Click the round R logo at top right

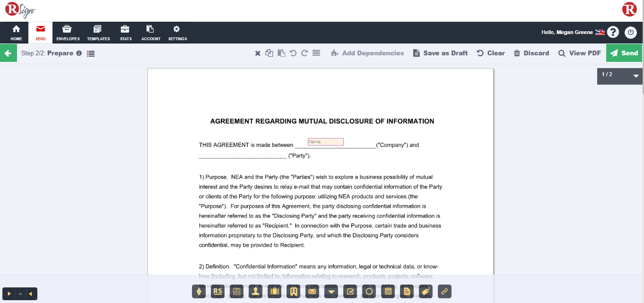coord(629,9)
